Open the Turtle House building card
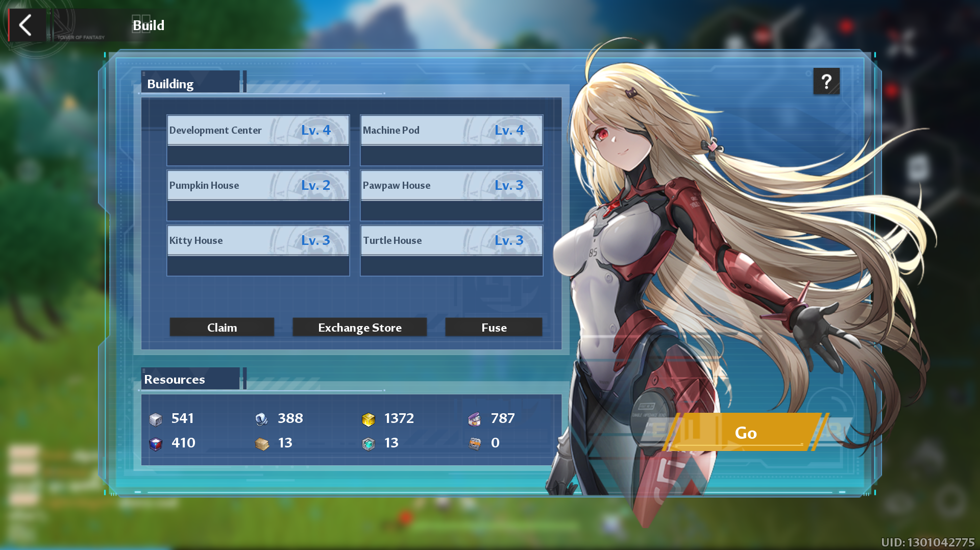Screen dimensions: 980x550 [451, 251]
